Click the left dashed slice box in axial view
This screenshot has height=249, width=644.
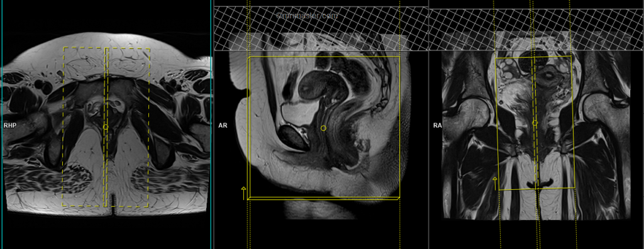pyautogui.click(x=84, y=126)
